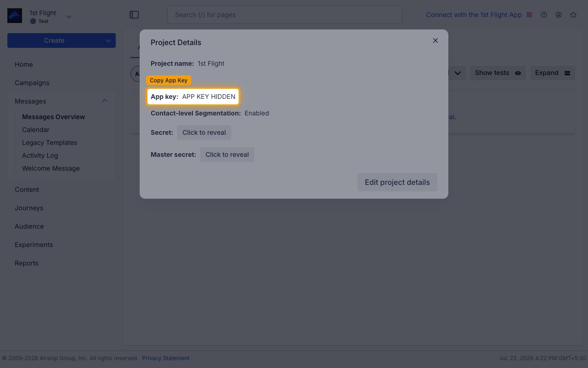
Task: Click Connect with the 1st Flight App
Action: 474,15
